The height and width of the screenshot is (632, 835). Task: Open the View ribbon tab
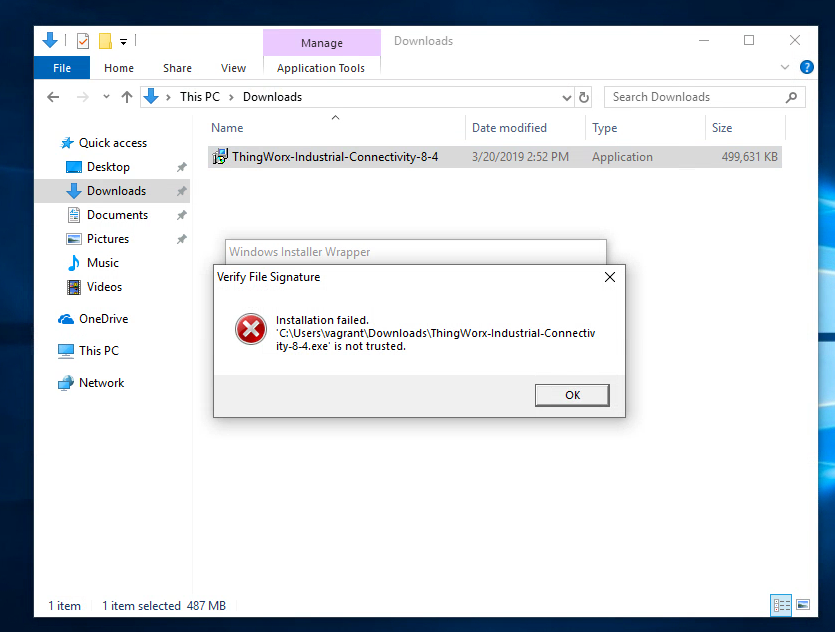point(233,68)
